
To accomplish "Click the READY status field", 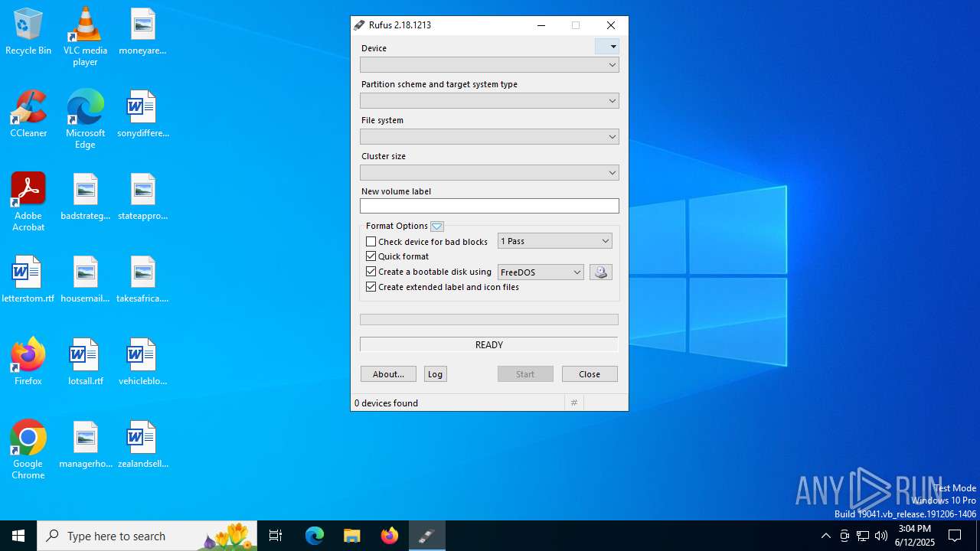I will pos(489,345).
